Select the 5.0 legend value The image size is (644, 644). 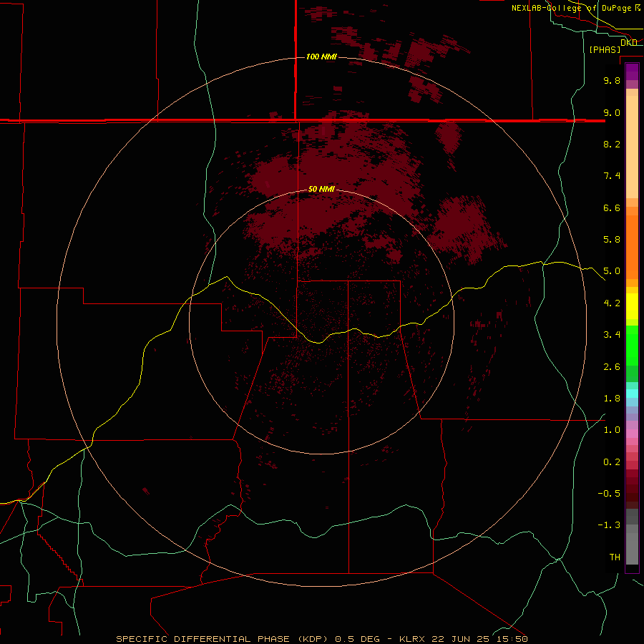612,271
